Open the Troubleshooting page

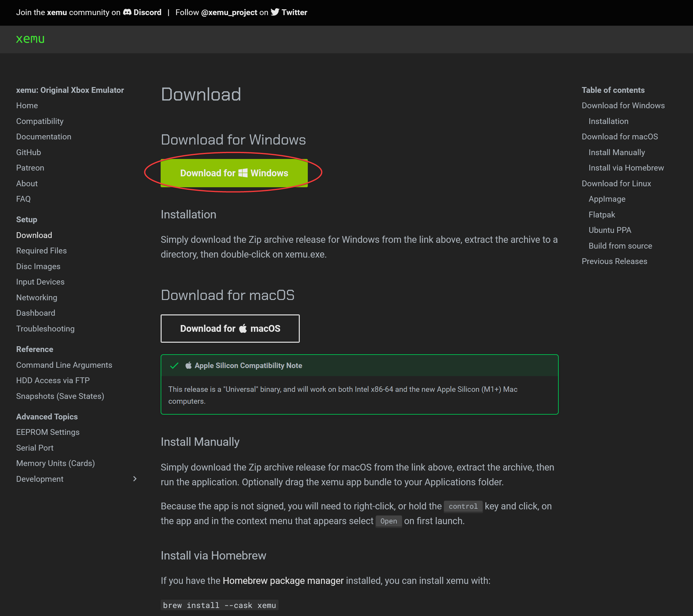tap(45, 329)
